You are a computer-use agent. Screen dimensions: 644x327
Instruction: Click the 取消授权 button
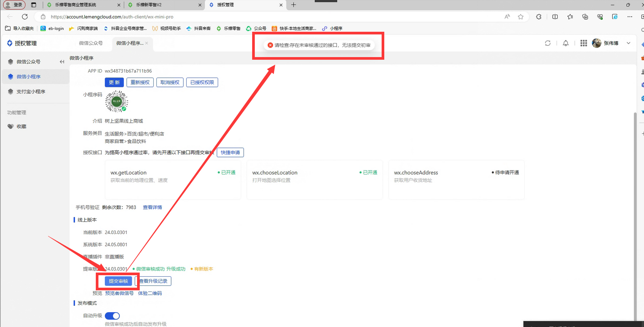(x=170, y=82)
